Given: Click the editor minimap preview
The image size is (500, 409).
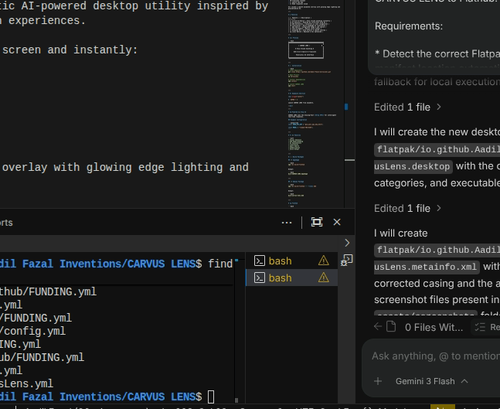Looking at the screenshot, I should click(315, 103).
